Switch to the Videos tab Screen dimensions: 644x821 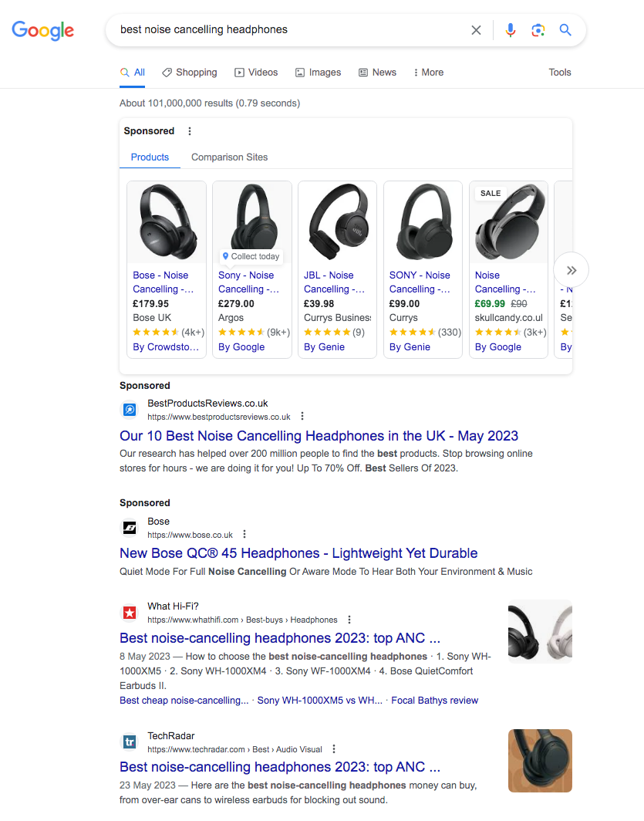pos(256,73)
